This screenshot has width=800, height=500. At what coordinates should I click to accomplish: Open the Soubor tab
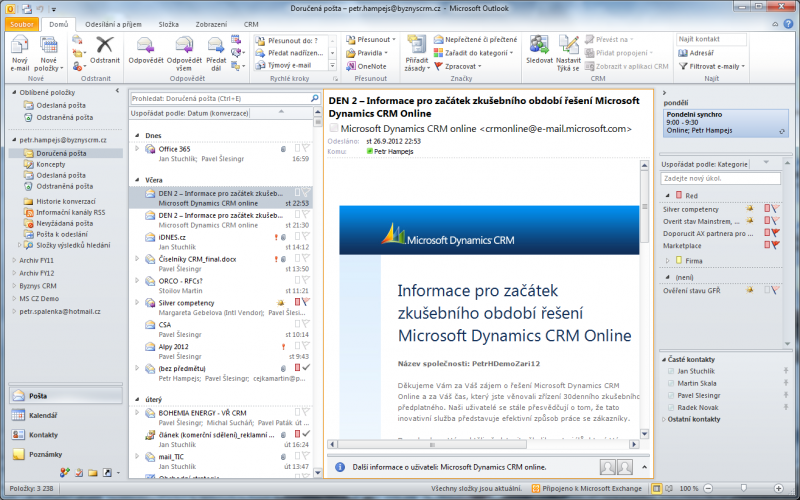22,24
